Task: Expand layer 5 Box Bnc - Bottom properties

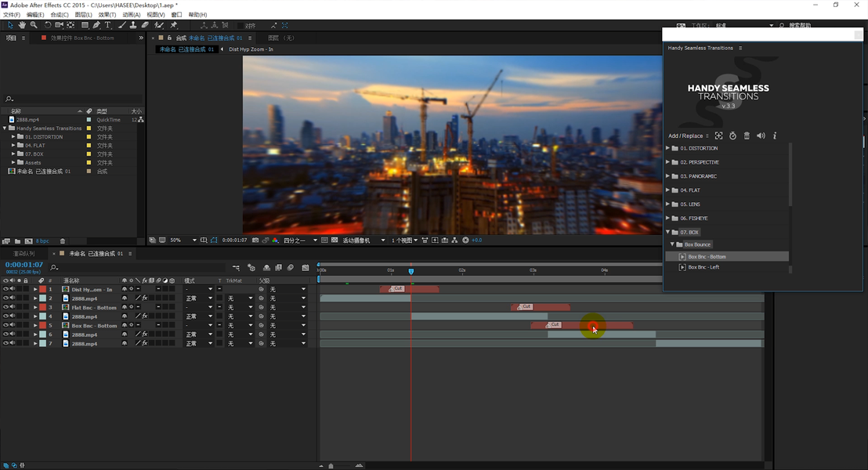Action: [35, 325]
